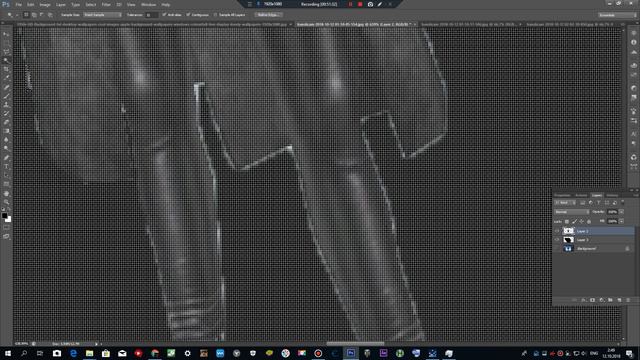This screenshot has width=640, height=360.
Task: Select the Zoom tool
Action: [x=6, y=202]
